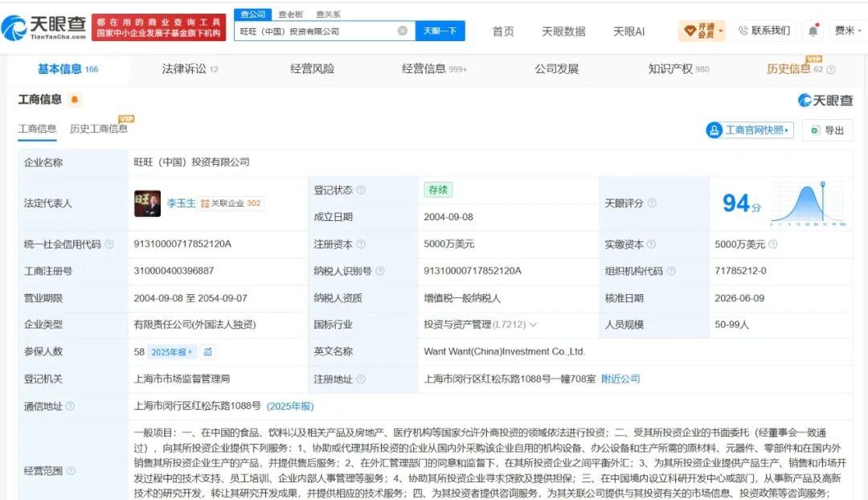Click establishment date 2004-09-08
This screenshot has height=500, width=868.
point(448,217)
